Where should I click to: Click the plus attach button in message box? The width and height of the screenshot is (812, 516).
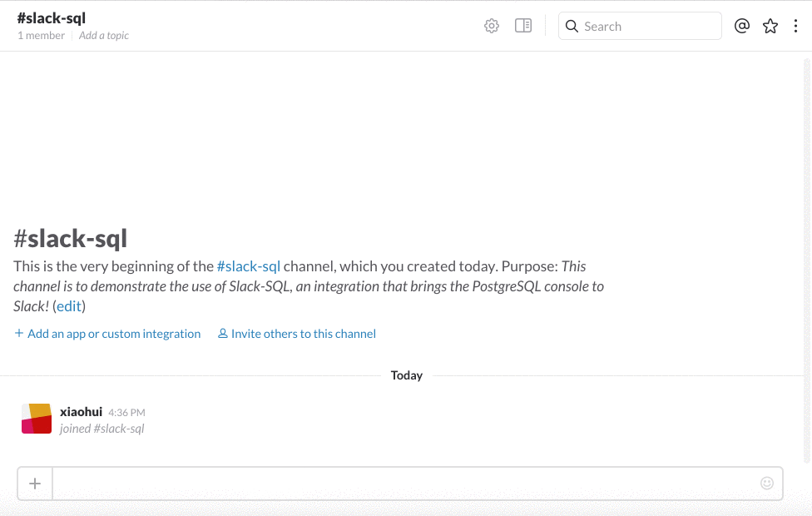[x=35, y=484]
